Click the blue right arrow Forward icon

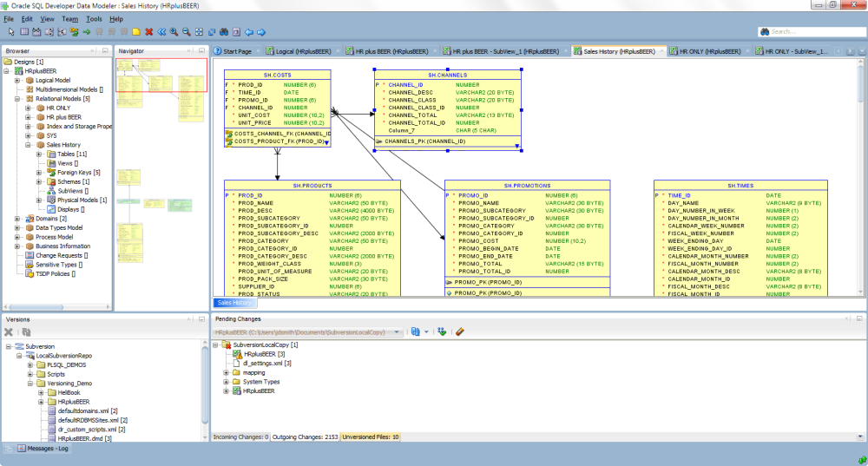click(261, 32)
